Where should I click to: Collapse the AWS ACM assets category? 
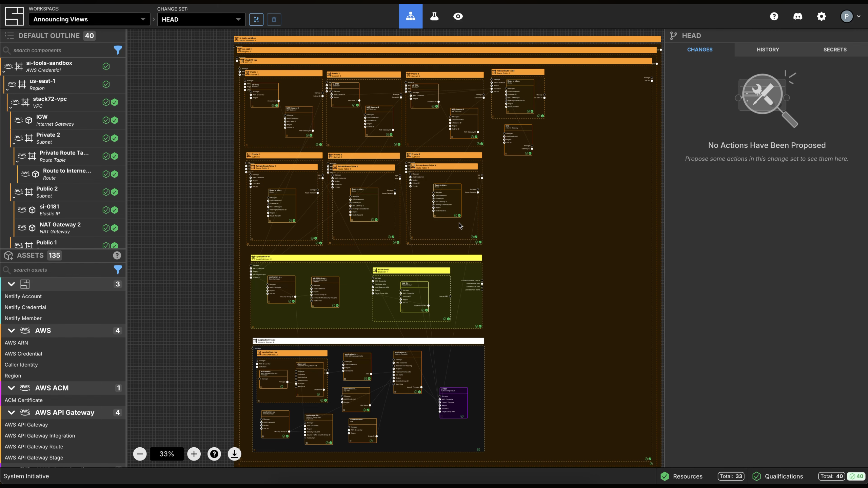pos(11,388)
